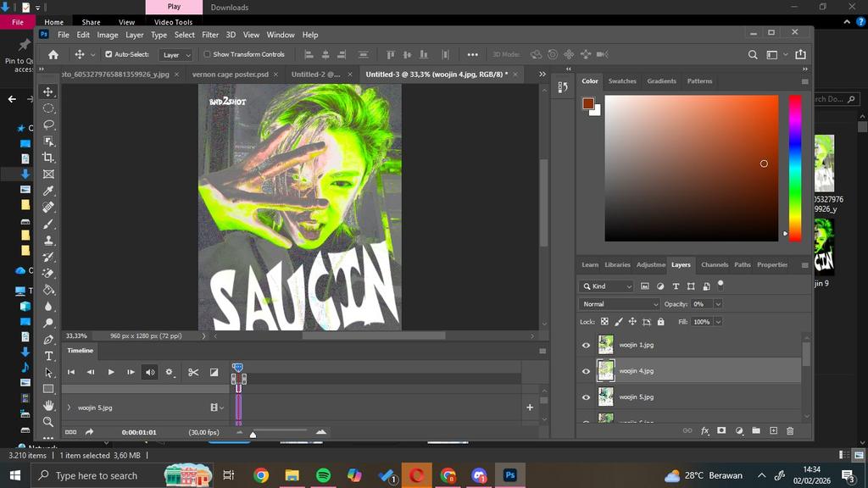This screenshot has width=868, height=488.
Task: Hide the woojin 4.jpg layer
Action: tap(586, 371)
